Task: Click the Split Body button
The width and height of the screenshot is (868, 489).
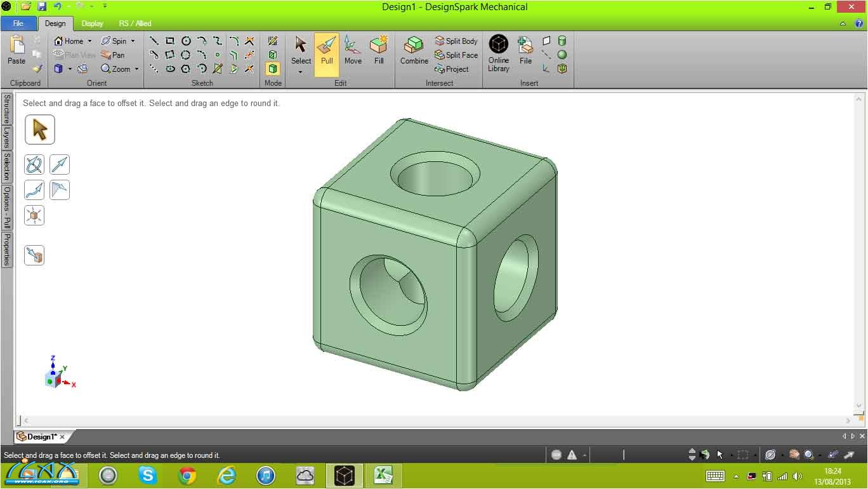Action: point(456,41)
